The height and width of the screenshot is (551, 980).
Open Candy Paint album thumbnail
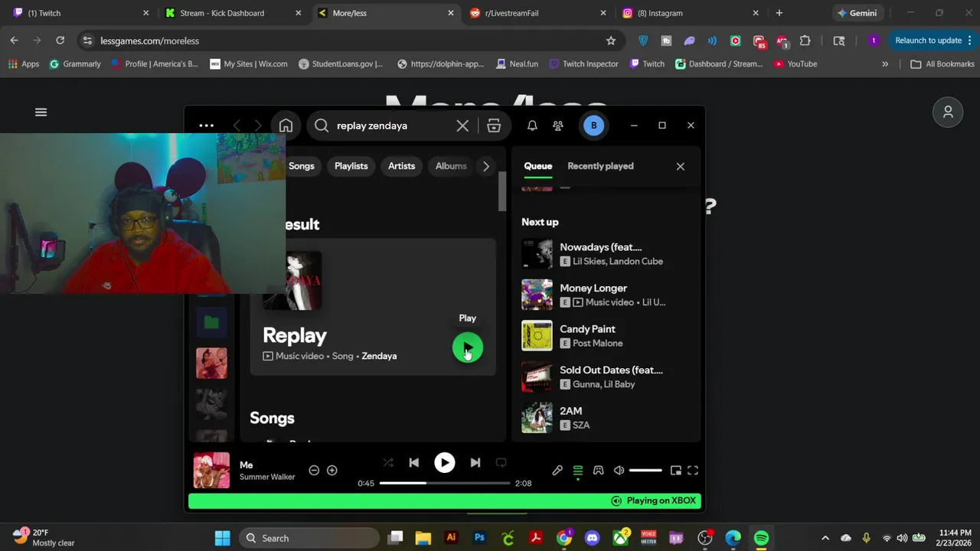point(537,336)
